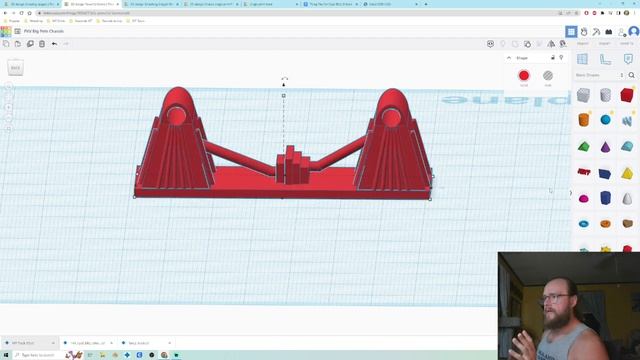Click the Undo arrow
The image size is (640, 360).
pos(54,44)
